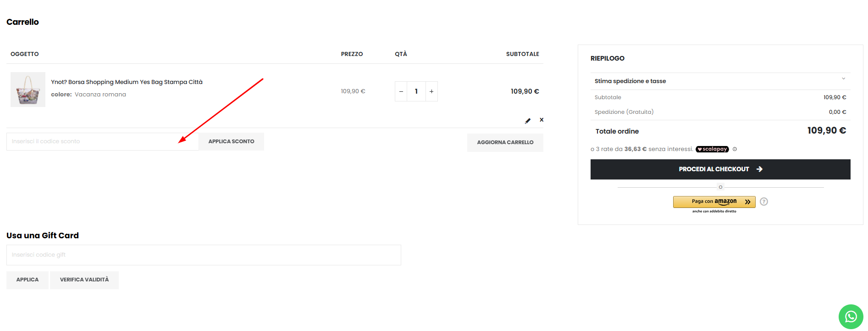
Task: Click the Scalapay info icon
Action: click(735, 149)
